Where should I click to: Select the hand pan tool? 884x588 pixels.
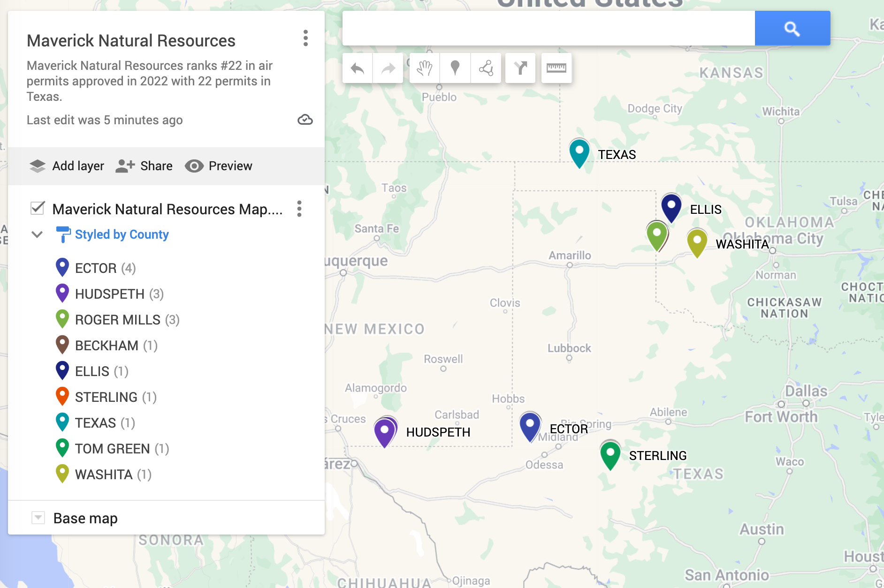(424, 68)
